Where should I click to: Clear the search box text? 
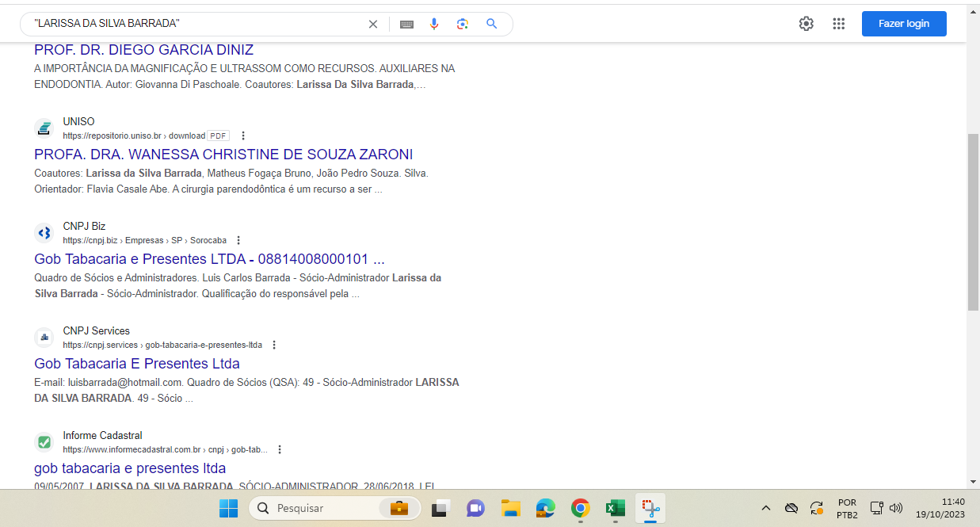click(x=373, y=24)
